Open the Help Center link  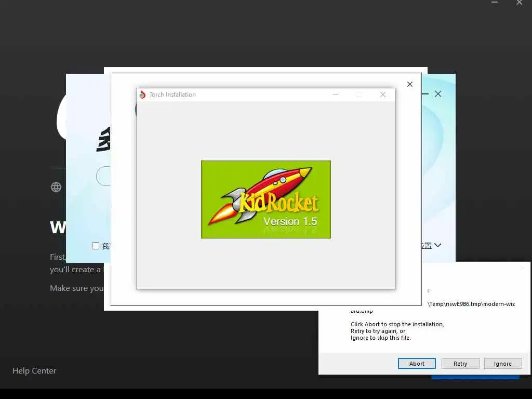point(34,370)
